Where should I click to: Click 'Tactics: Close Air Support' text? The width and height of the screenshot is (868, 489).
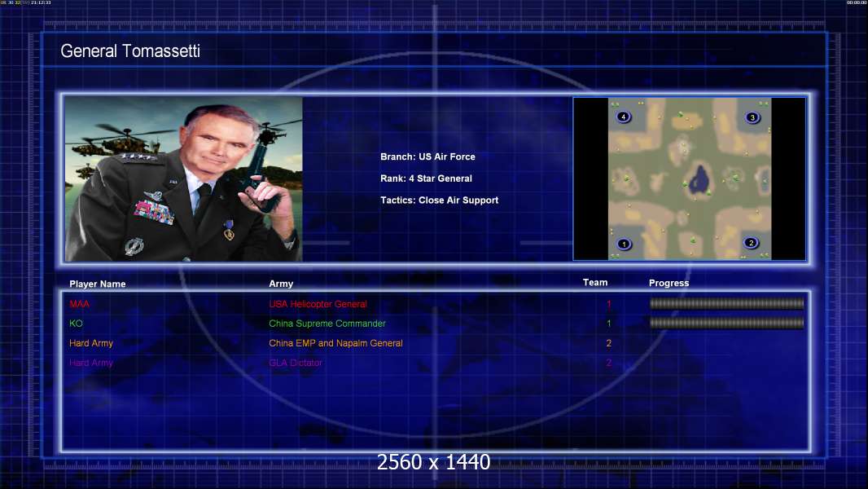(439, 200)
